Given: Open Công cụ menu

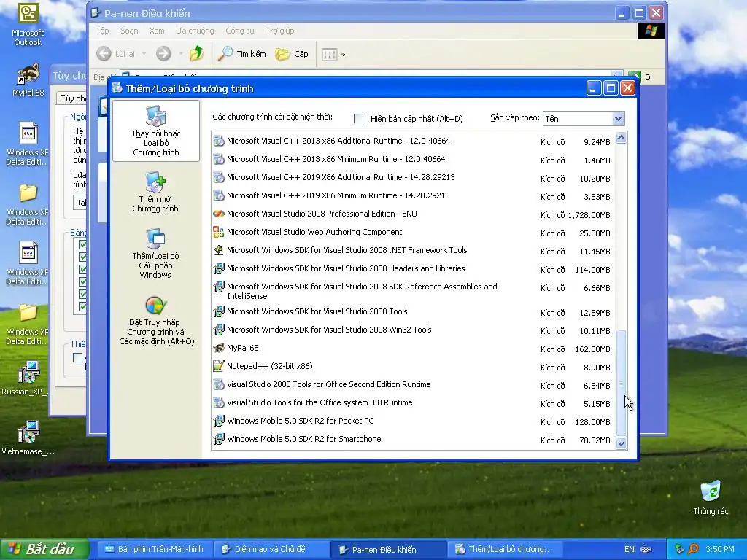Looking at the screenshot, I should (x=239, y=31).
